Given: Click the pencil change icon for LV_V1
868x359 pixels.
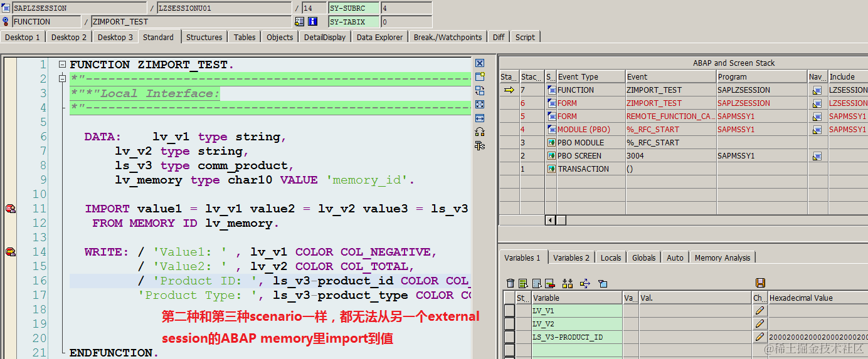Looking at the screenshot, I should [760, 311].
